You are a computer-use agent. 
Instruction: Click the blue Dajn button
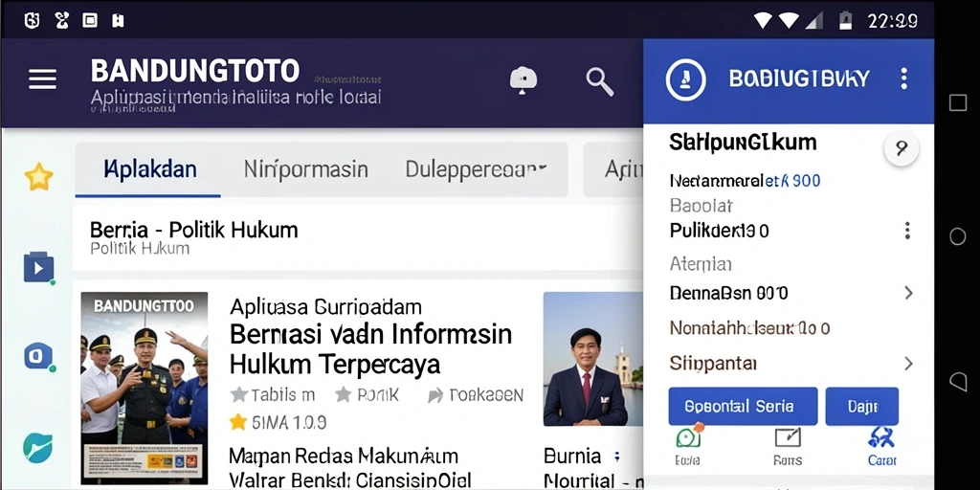point(862,406)
